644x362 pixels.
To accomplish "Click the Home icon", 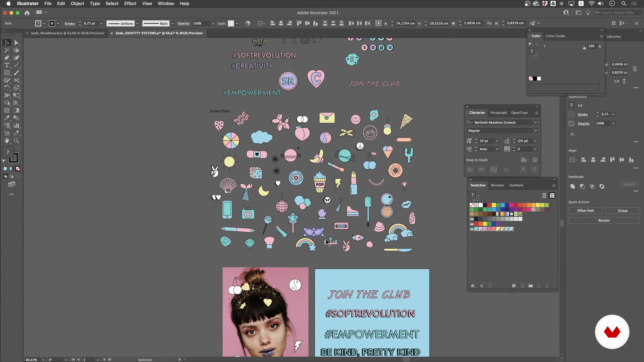I will (x=27, y=13).
